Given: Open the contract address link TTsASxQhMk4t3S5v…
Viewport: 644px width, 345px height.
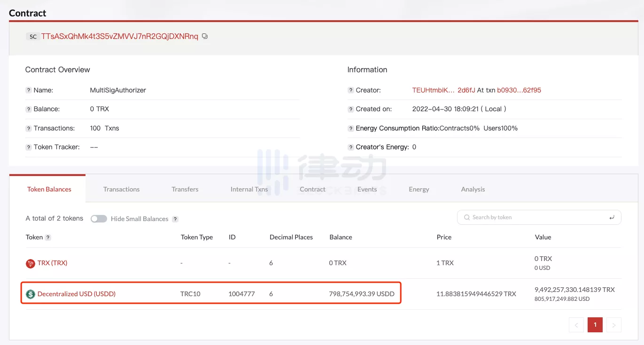Looking at the screenshot, I should (x=120, y=36).
